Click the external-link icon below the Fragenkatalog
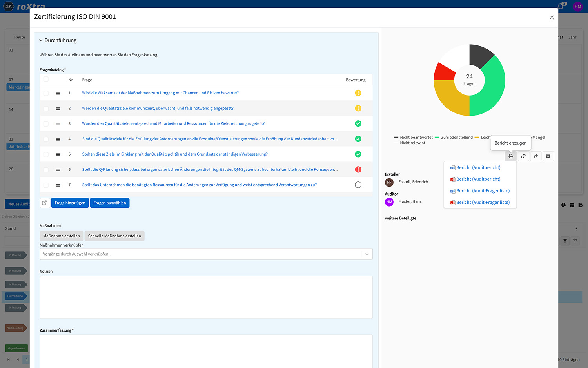Screen dimensions: 588x368 pos(44,203)
